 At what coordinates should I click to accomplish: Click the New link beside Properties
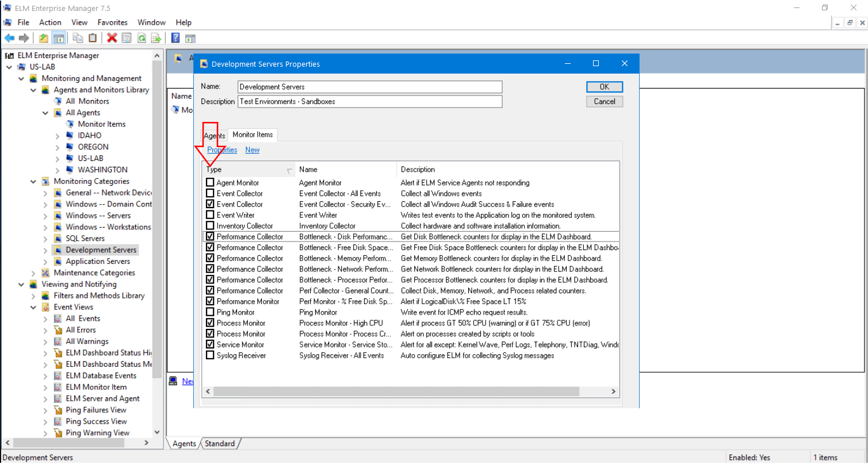point(252,149)
